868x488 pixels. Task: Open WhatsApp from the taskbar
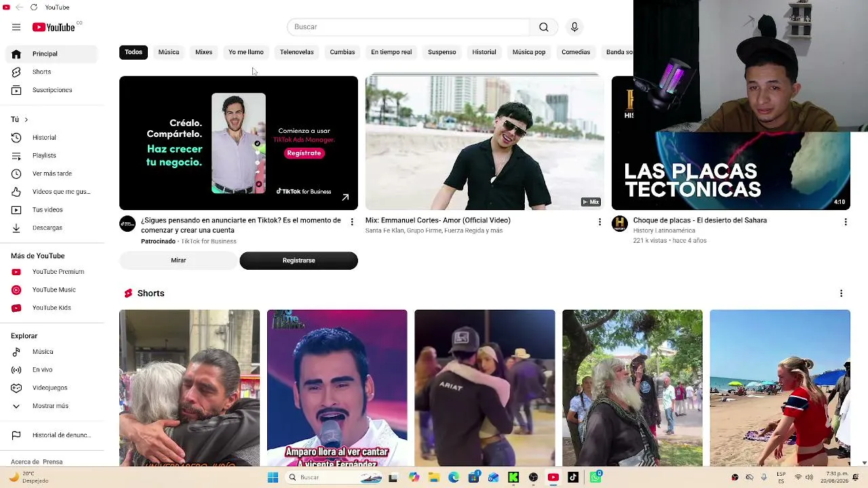595,477
